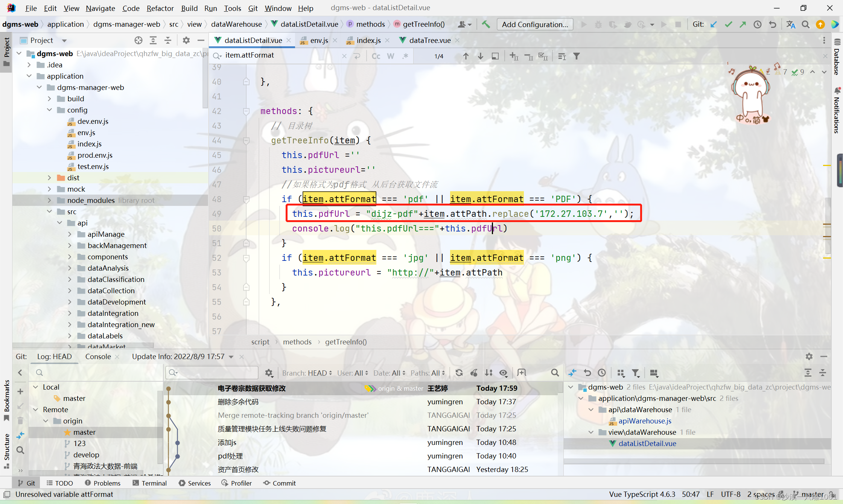Switch to the dataTree.vue tab
Image resolution: width=843 pixels, height=504 pixels.
[429, 40]
